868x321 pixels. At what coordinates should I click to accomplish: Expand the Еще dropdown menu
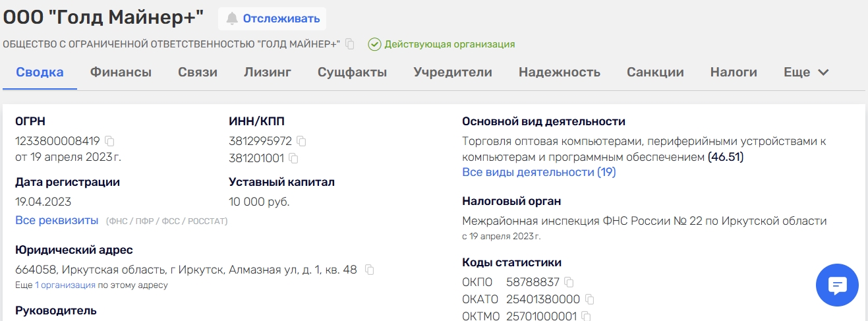[806, 73]
